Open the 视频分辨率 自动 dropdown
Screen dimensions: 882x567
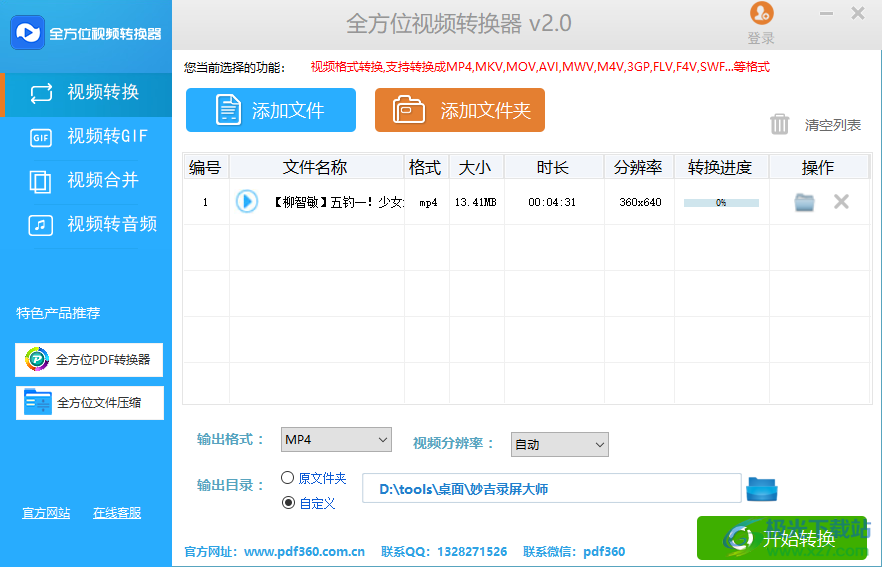tap(560, 444)
